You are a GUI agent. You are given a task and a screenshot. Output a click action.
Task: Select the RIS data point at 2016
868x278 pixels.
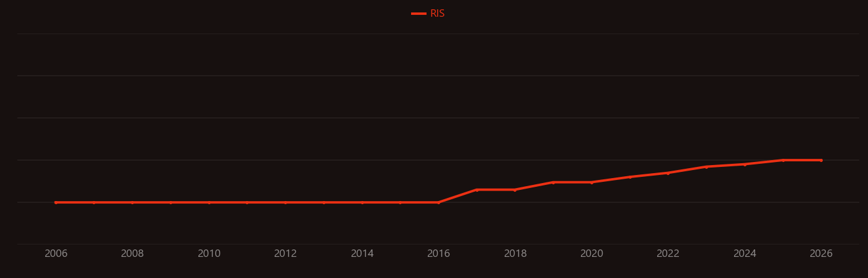[x=438, y=202]
